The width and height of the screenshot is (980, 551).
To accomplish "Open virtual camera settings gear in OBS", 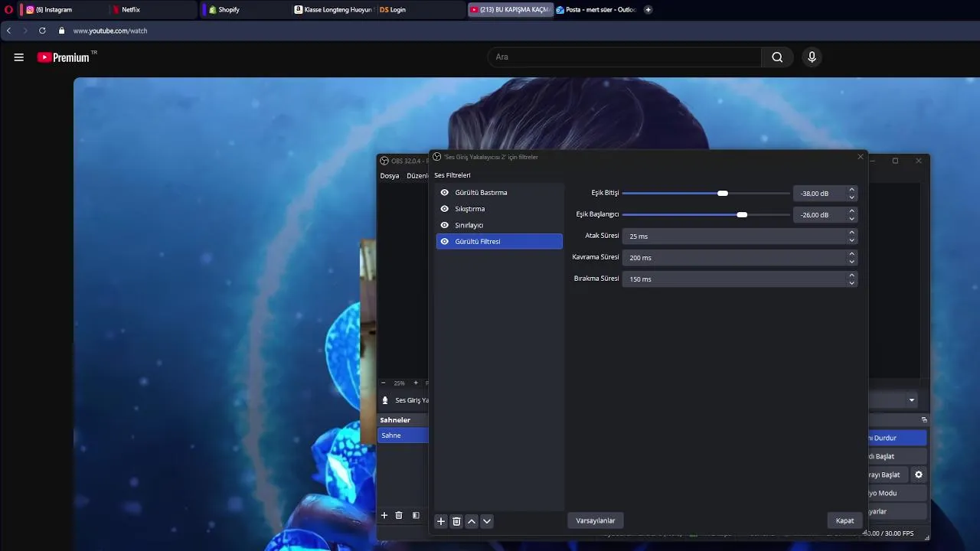I will 919,474.
